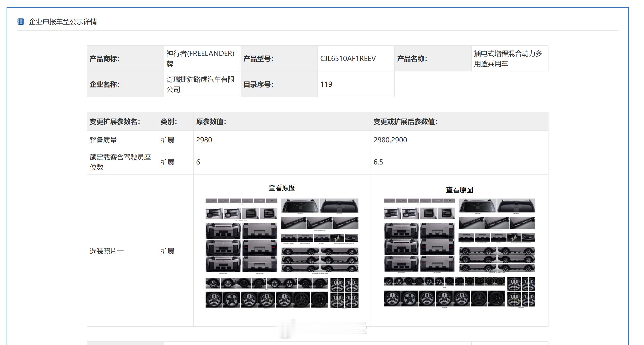
Task: Click the 产品型号 label cell
Action: [279, 59]
